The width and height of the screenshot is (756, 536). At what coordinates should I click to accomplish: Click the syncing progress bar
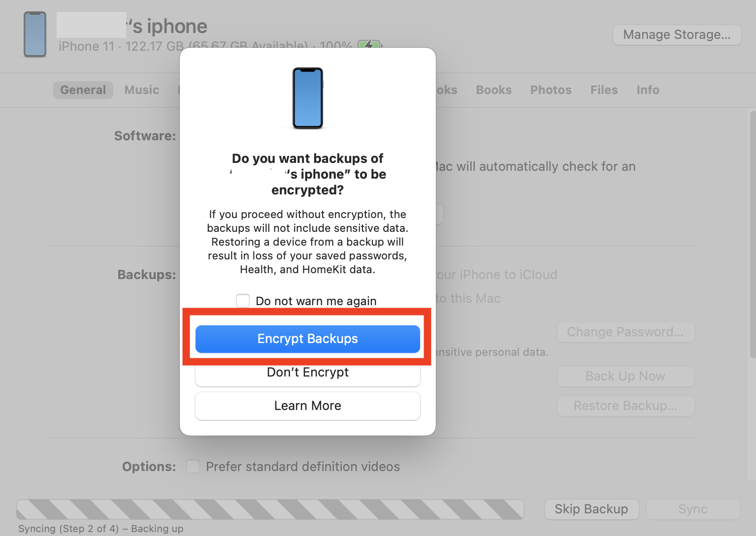[x=270, y=509]
